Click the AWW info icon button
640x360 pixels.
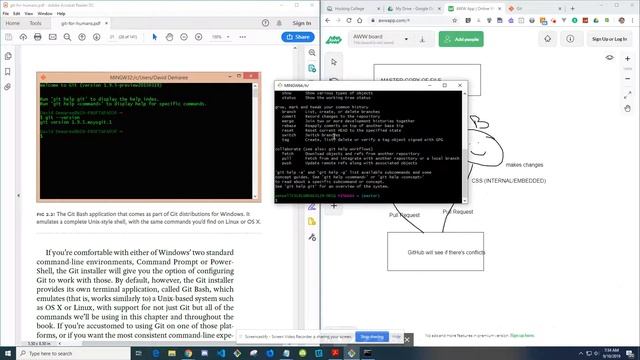point(570,39)
